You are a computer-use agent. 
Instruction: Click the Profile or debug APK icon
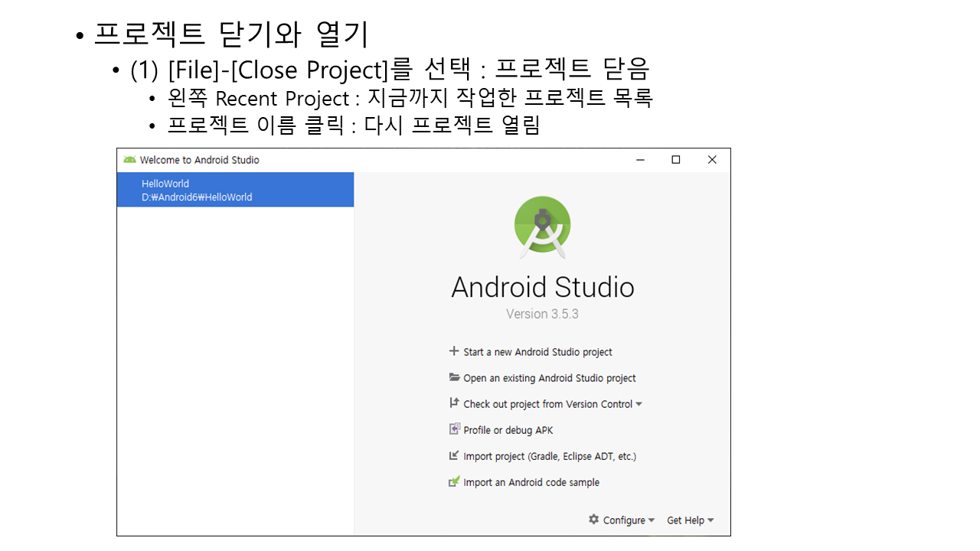click(x=454, y=430)
